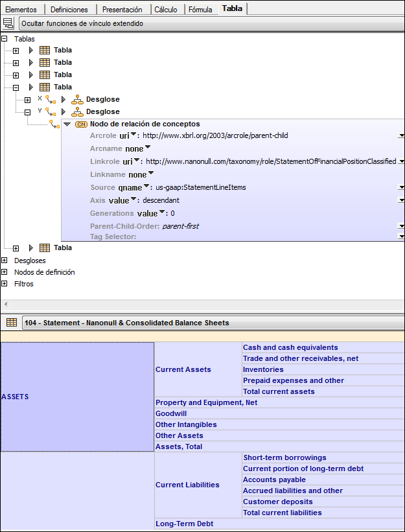Switch to the Fórmula tab

tap(200, 9)
